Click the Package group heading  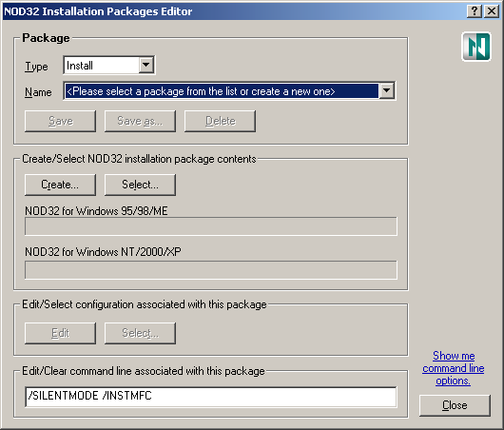click(46, 38)
